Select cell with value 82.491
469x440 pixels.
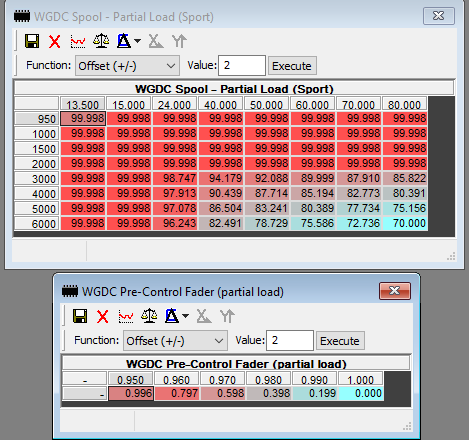(x=221, y=223)
